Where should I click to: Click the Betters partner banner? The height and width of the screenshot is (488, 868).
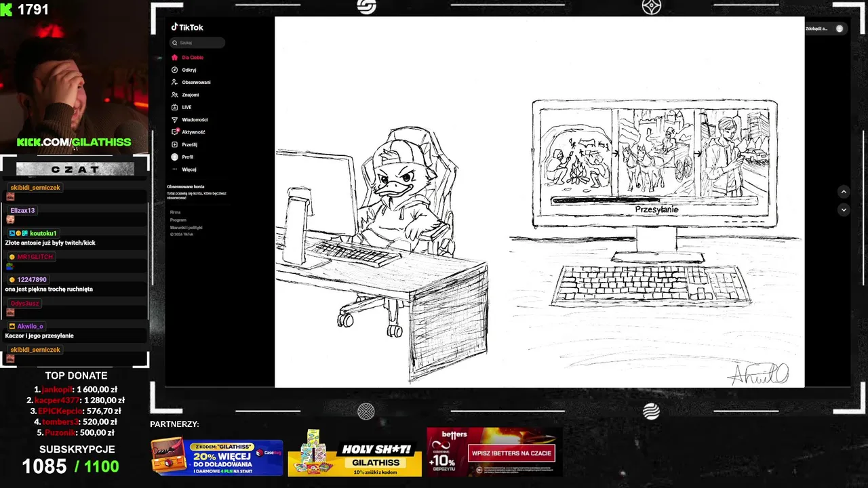494,451
